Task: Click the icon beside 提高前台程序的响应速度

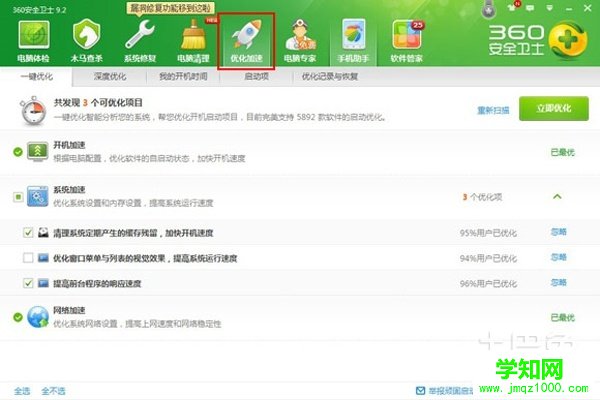Action: pyautogui.click(x=43, y=283)
